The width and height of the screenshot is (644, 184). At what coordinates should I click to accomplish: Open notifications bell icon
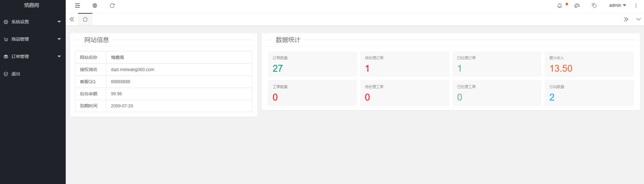[x=560, y=6]
